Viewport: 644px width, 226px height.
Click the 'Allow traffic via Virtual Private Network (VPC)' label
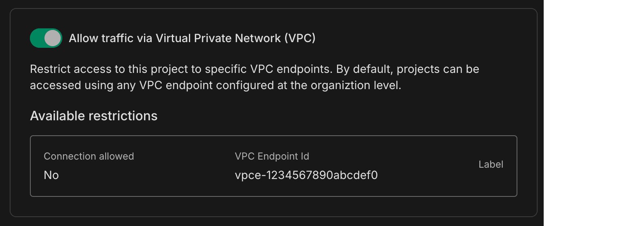[192, 38]
